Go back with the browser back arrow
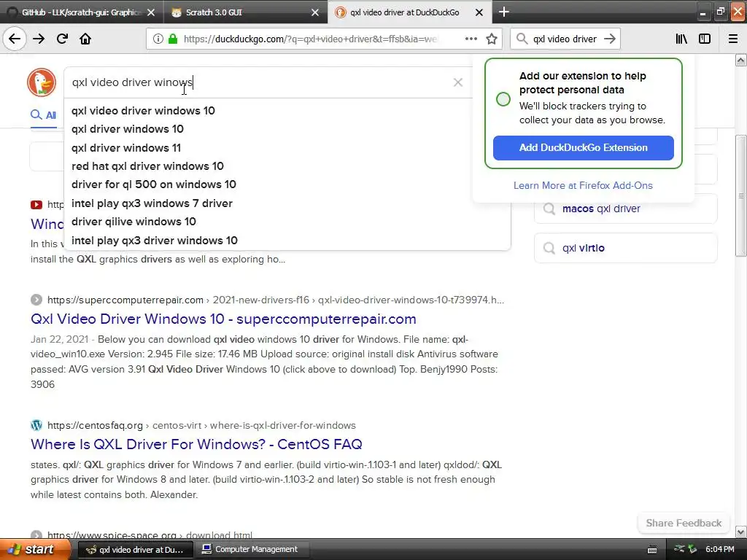The image size is (747, 560). (15, 39)
